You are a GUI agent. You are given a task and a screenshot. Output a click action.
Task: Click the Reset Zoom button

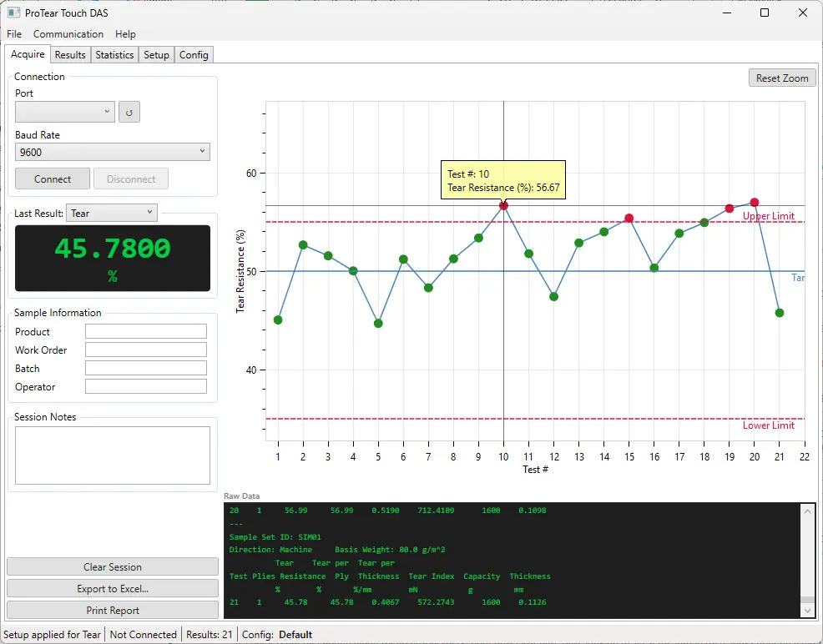coord(782,78)
